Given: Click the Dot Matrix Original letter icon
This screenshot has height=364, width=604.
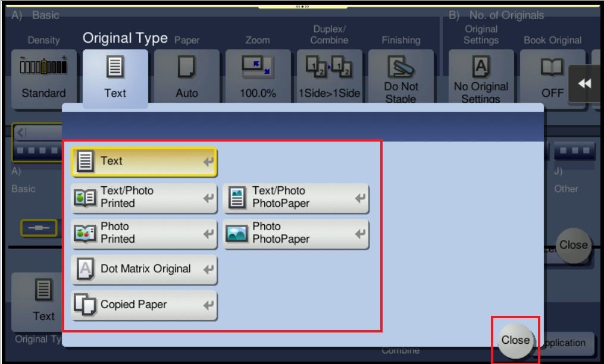Looking at the screenshot, I should pyautogui.click(x=85, y=269).
